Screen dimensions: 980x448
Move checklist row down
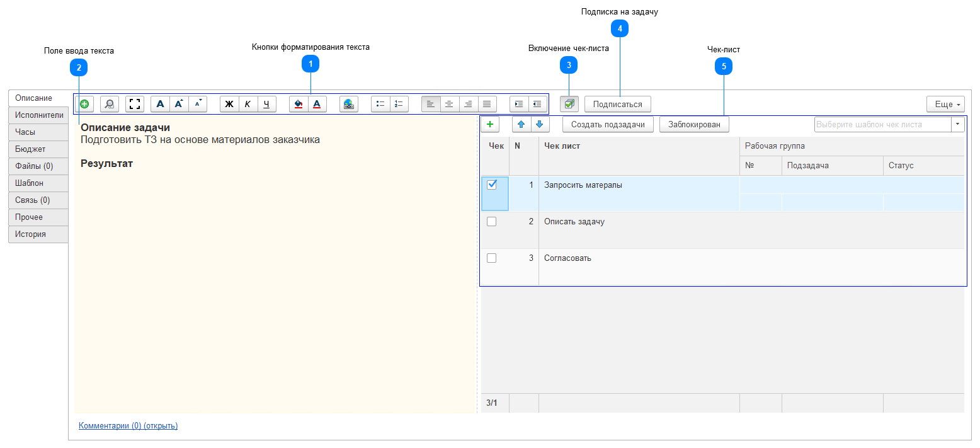pos(540,124)
